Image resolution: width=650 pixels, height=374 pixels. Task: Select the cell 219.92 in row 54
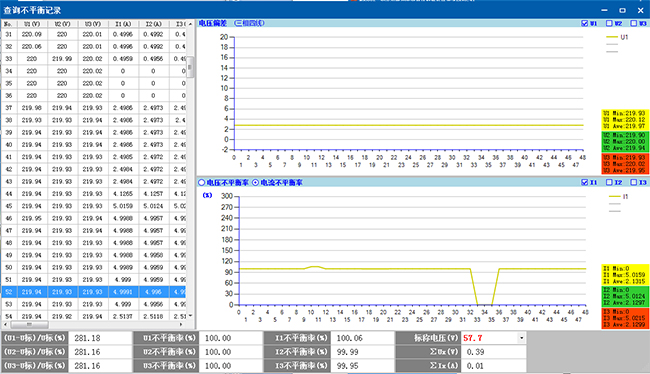[62, 316]
